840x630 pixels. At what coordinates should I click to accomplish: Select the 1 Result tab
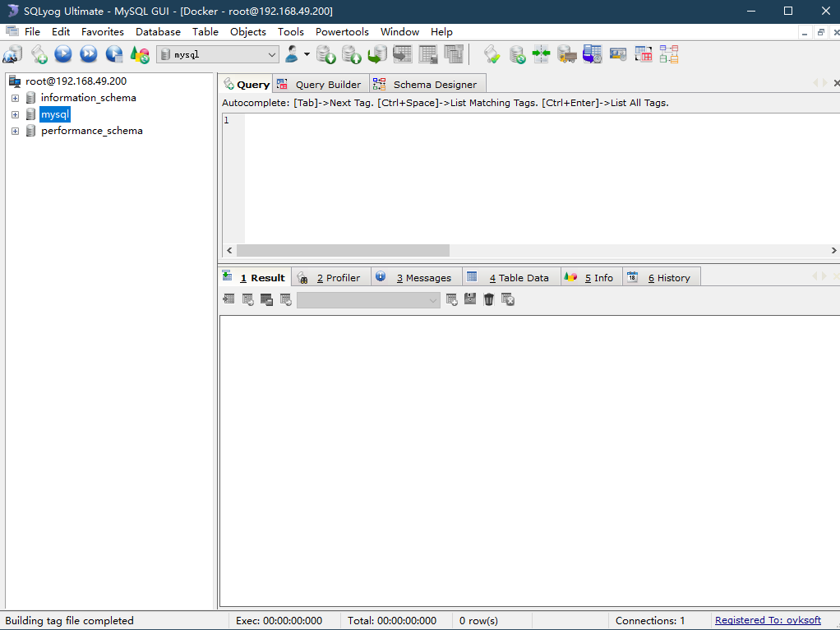[x=256, y=277]
